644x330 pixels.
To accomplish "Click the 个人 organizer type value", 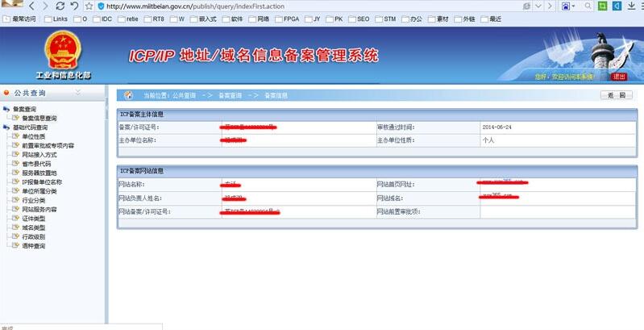I will click(x=488, y=140).
